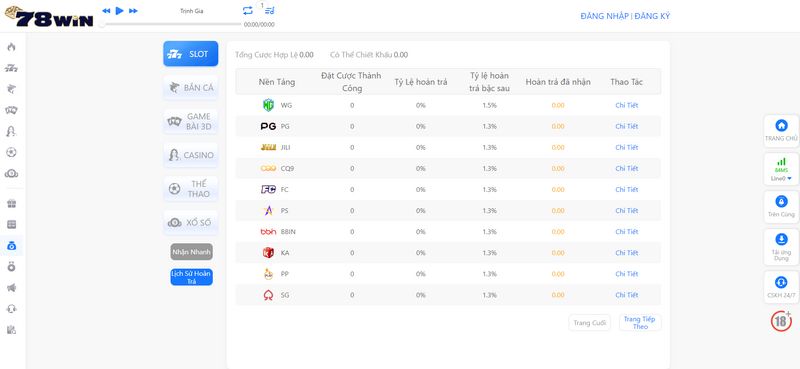The width and height of the screenshot is (800, 369).
Task: Click the Trang Tiếp Theo button
Action: click(640, 323)
